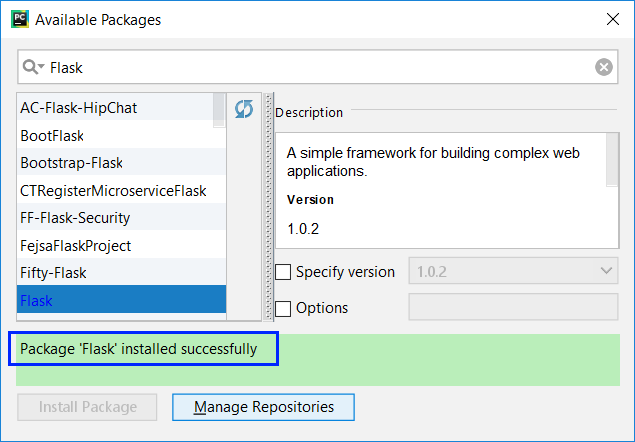635x442 pixels.
Task: Click the Install Package button
Action: coord(87,407)
